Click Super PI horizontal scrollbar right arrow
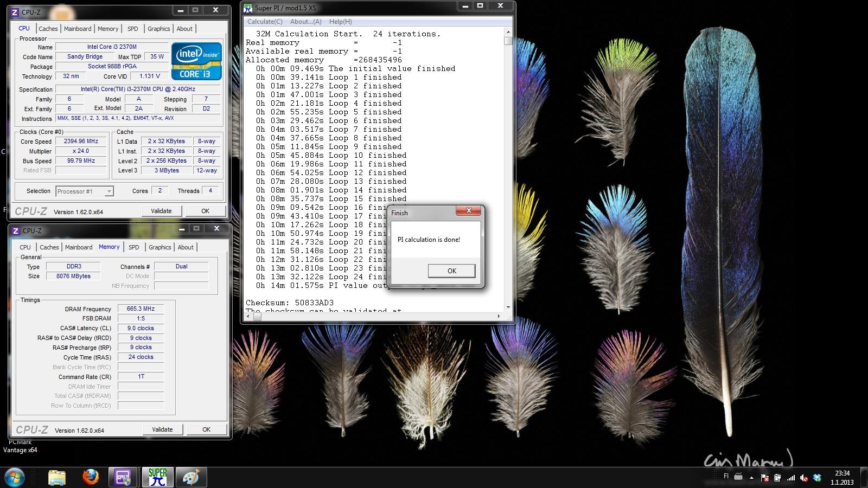The width and height of the screenshot is (868, 488). point(499,316)
